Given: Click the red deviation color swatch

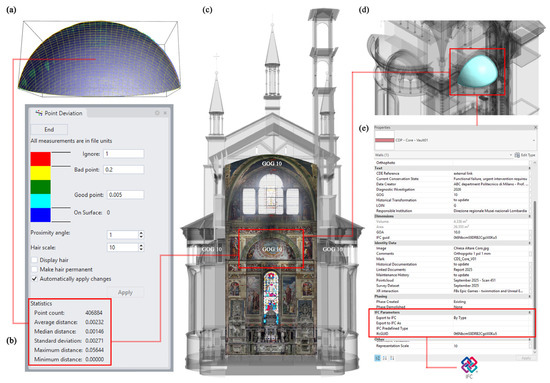Looking at the screenshot, I should coord(40,159).
